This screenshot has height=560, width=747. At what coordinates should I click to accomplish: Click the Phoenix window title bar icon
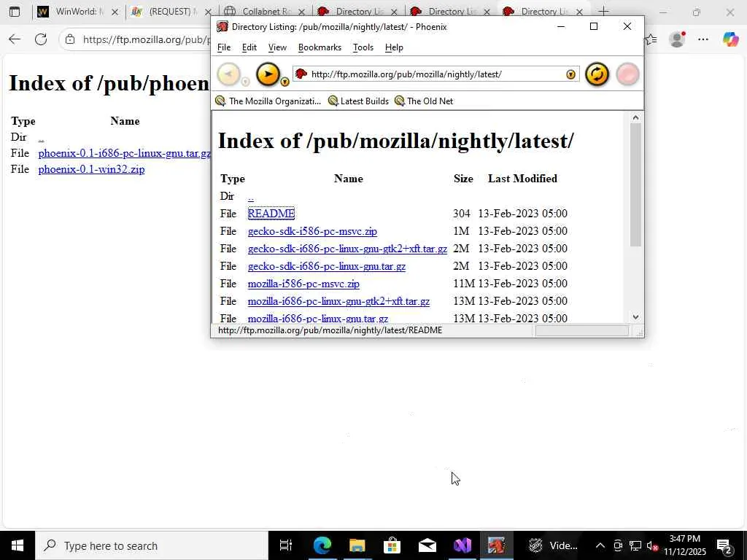[222, 27]
